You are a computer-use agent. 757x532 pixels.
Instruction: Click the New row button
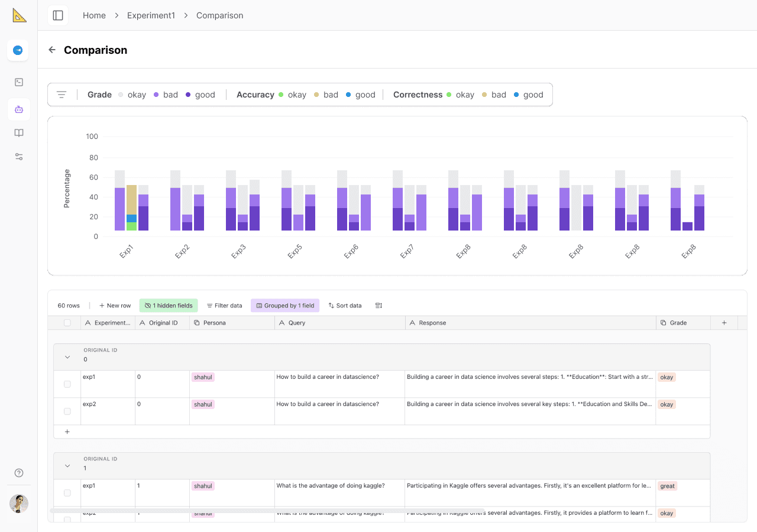coord(115,306)
